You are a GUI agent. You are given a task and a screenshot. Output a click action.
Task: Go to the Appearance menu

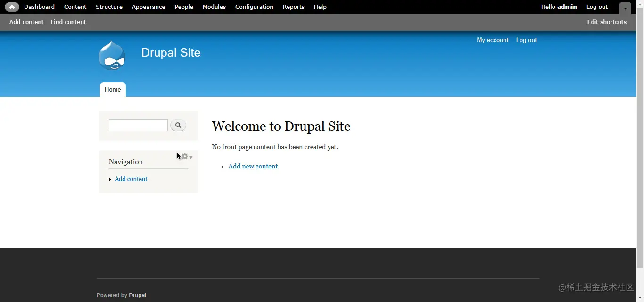149,7
